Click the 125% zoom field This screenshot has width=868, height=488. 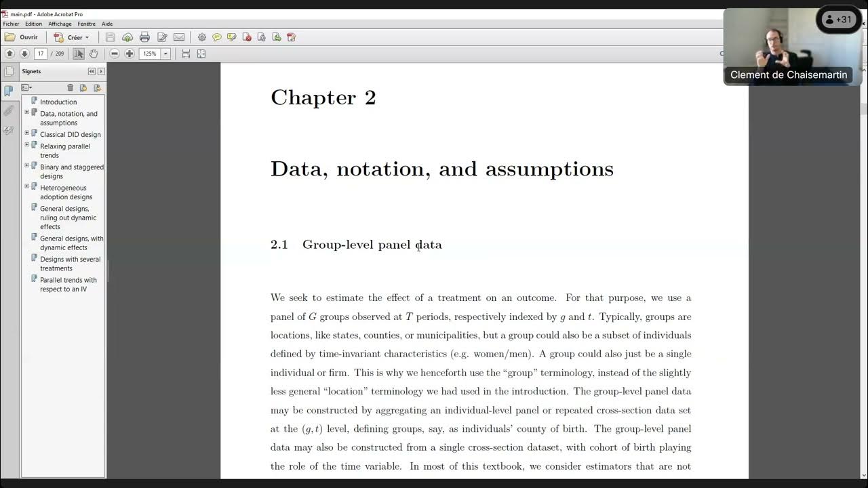pyautogui.click(x=150, y=54)
